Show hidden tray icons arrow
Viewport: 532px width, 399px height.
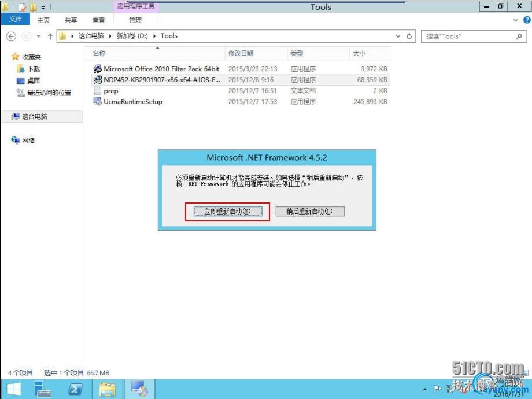(425, 390)
